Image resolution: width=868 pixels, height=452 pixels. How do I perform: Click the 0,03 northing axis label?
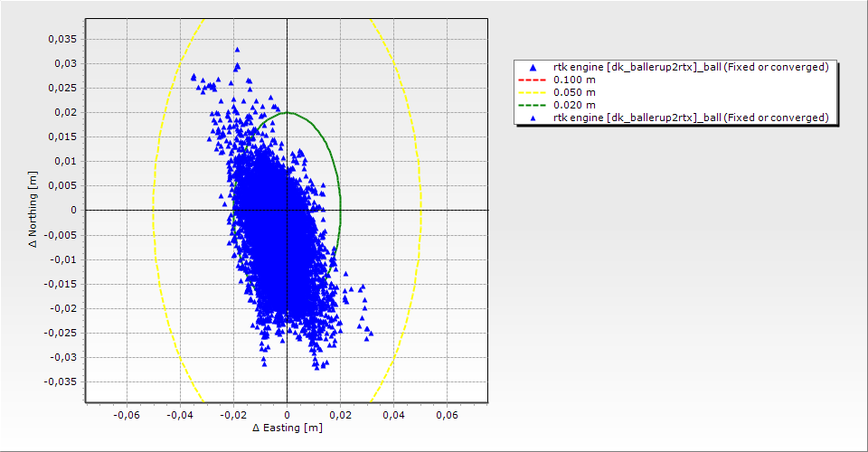(x=65, y=63)
